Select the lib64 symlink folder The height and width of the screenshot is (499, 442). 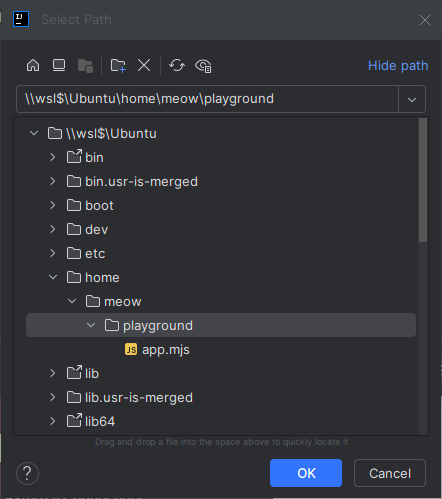[100, 422]
